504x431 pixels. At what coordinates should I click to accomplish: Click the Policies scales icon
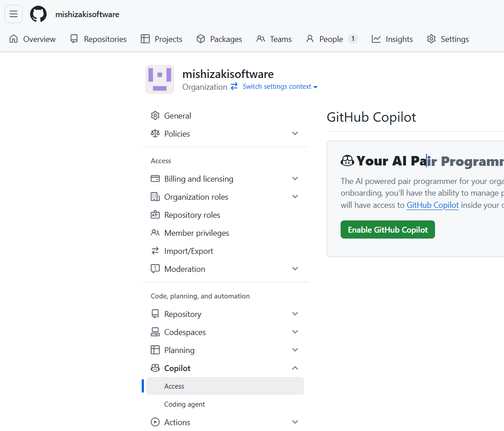(155, 133)
